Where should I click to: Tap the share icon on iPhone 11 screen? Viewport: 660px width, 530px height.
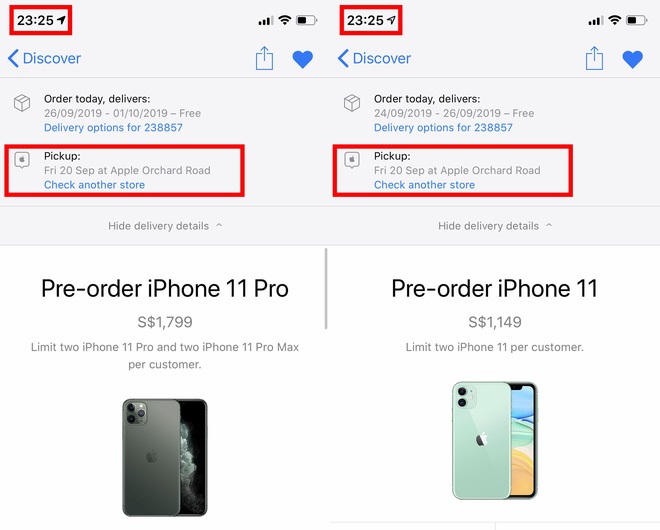[594, 58]
